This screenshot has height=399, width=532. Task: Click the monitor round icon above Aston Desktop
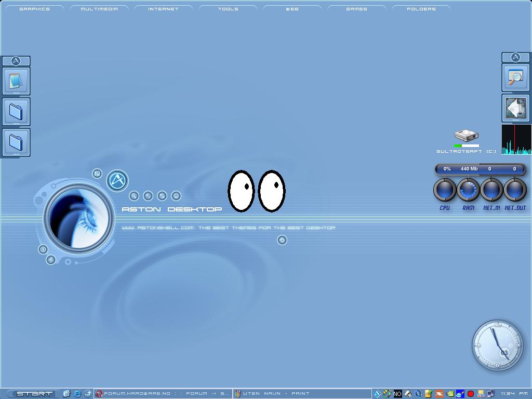pyautogui.click(x=176, y=196)
